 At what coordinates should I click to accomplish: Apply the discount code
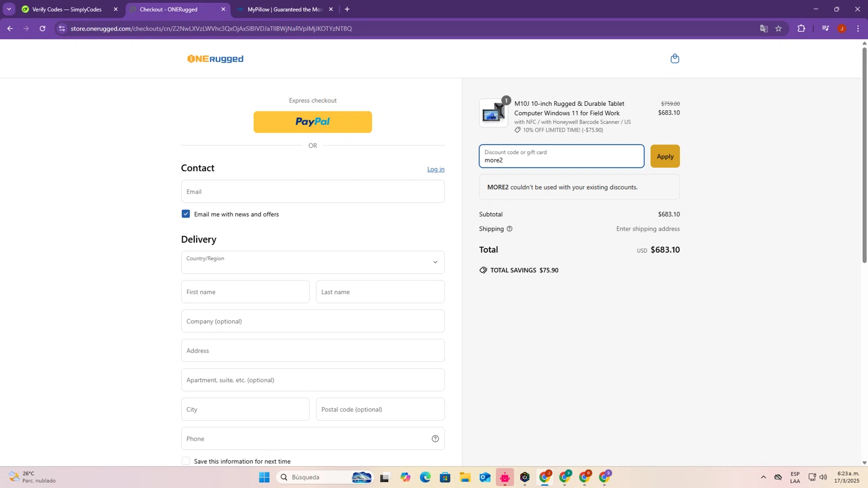pos(665,156)
